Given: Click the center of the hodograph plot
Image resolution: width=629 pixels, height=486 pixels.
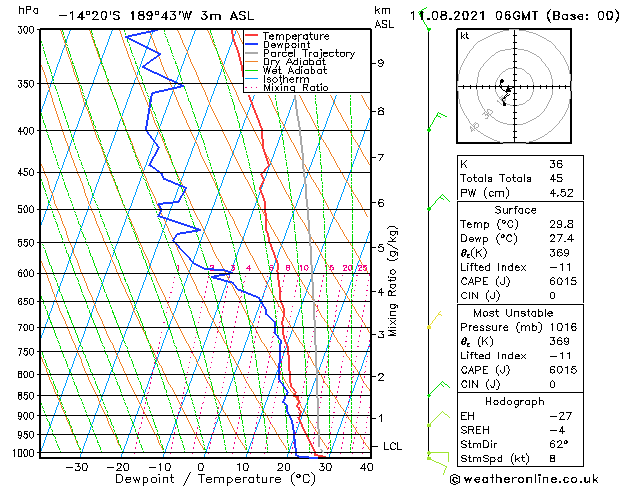Looking at the screenshot, I should 515,87.
